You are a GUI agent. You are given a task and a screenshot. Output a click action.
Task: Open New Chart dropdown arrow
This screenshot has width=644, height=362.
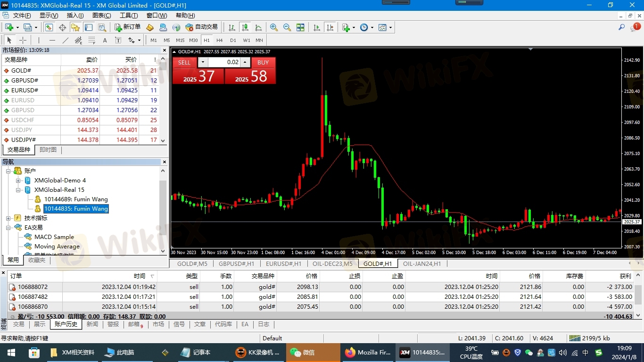[17, 27]
